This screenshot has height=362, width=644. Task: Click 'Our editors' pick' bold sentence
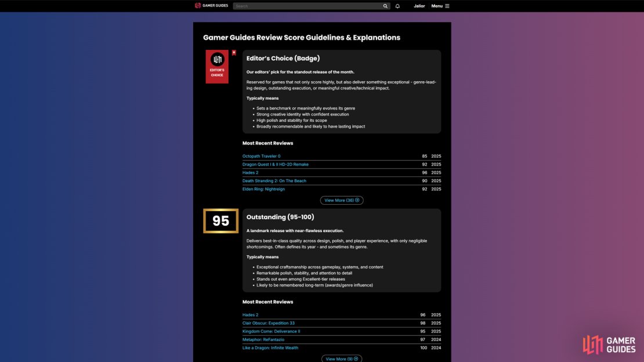click(x=300, y=72)
